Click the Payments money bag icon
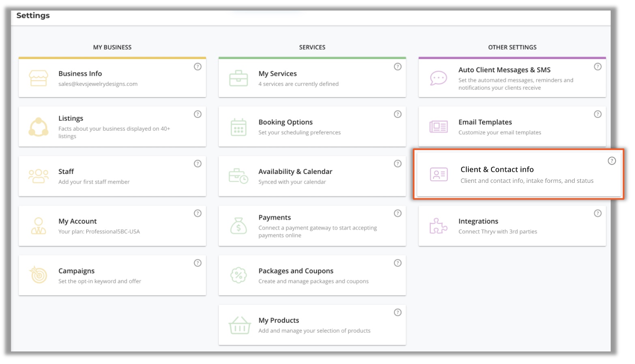 (238, 226)
